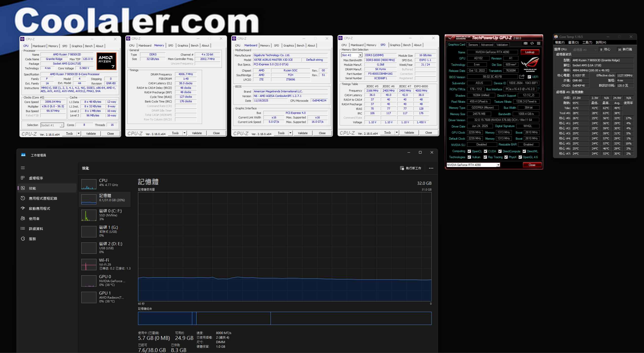Click the Lookup button in GPU-Z
The image size is (644, 353).
(x=530, y=52)
